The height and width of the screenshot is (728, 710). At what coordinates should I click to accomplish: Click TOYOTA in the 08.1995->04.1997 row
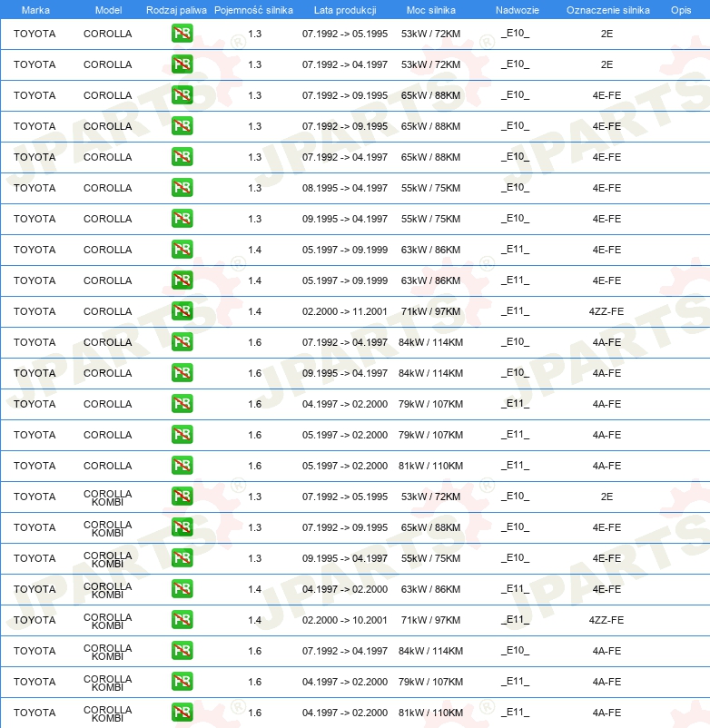(35, 188)
